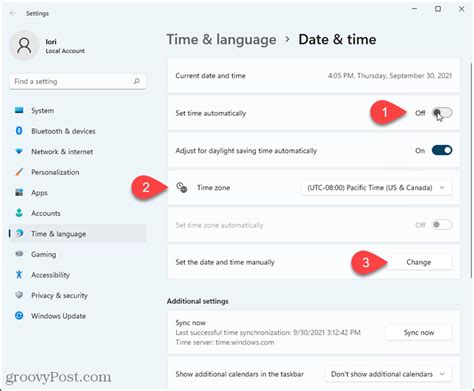This screenshot has width=474, height=391.
Task: Click the Accounts person icon in sidebar
Action: pos(19,213)
